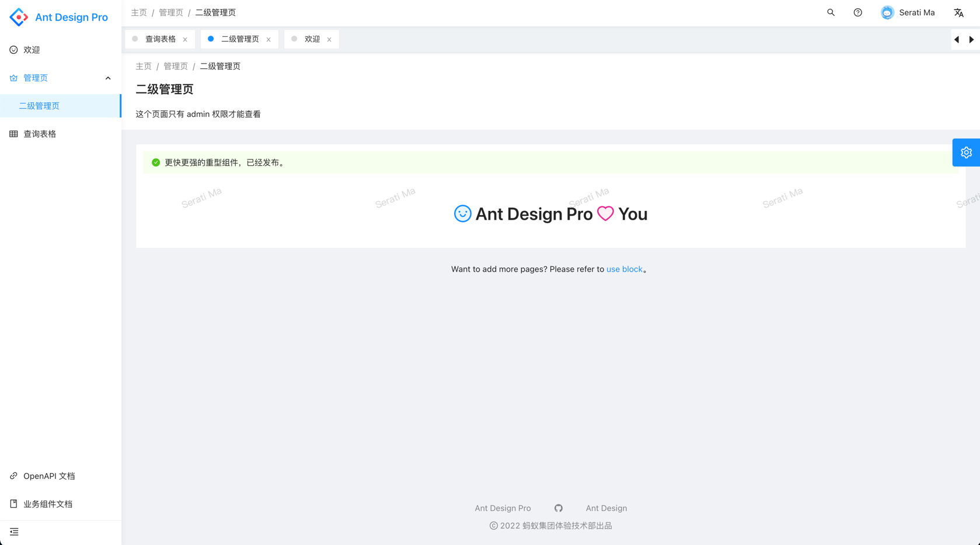Click 管理页 in the top header breadcrumb

tap(171, 12)
